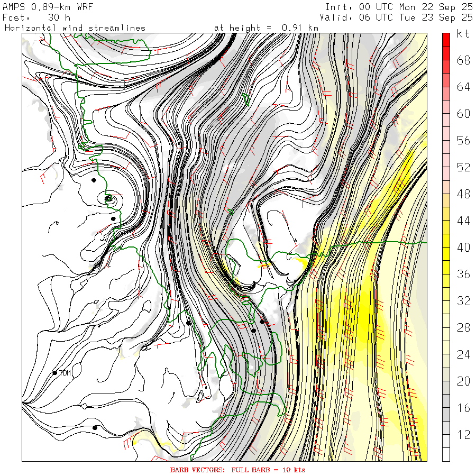Click the "Init: 00 UTC Mon 22 Sep 25" line

[399, 7]
